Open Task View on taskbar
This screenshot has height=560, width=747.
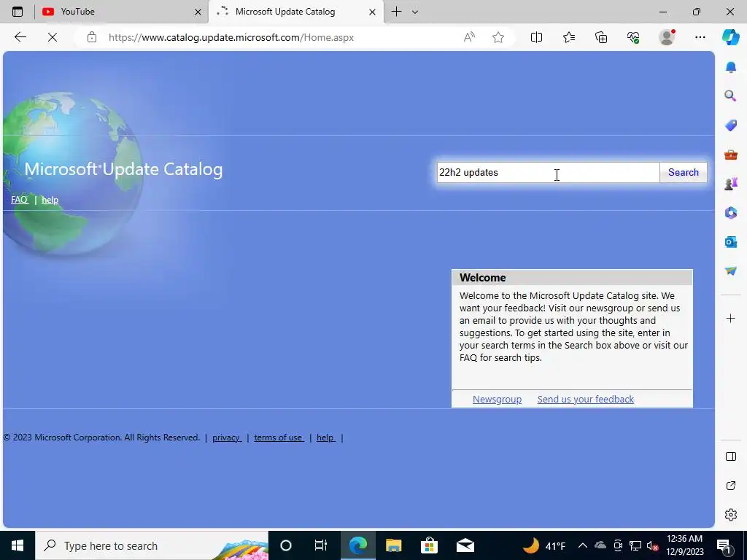click(321, 545)
